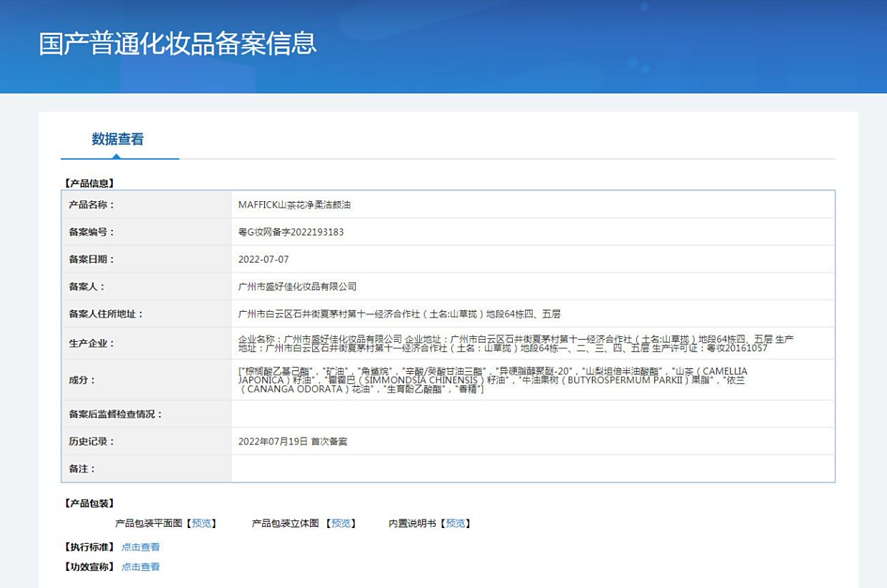
Task: Preview 内置说明书 document
Action: pyautogui.click(x=456, y=523)
